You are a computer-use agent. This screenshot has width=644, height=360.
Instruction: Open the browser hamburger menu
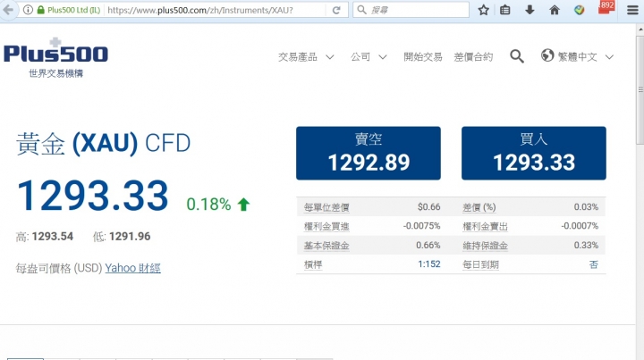point(631,10)
